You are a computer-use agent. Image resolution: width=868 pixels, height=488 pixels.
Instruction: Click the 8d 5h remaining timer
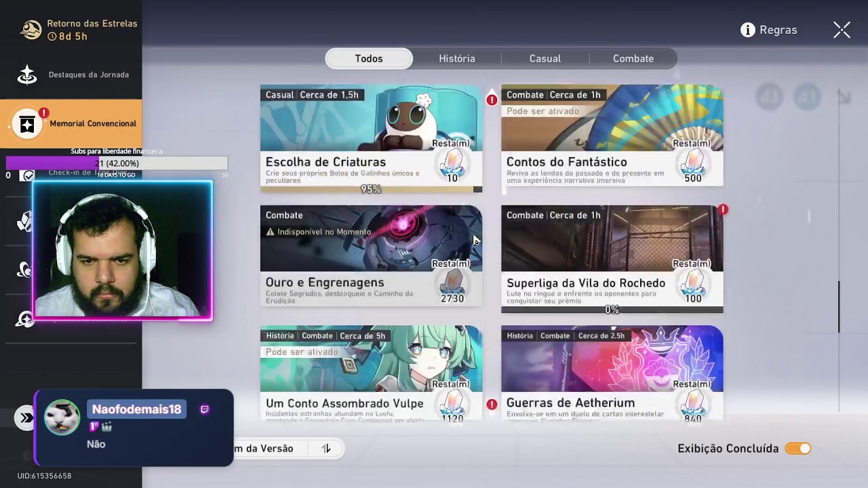[67, 37]
